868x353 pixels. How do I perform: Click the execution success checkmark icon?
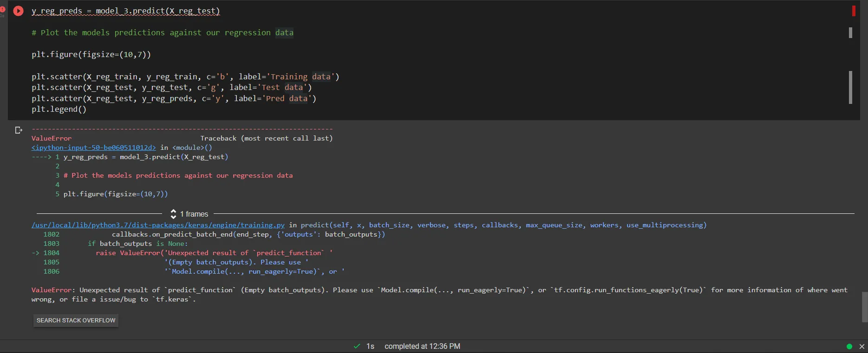click(357, 346)
